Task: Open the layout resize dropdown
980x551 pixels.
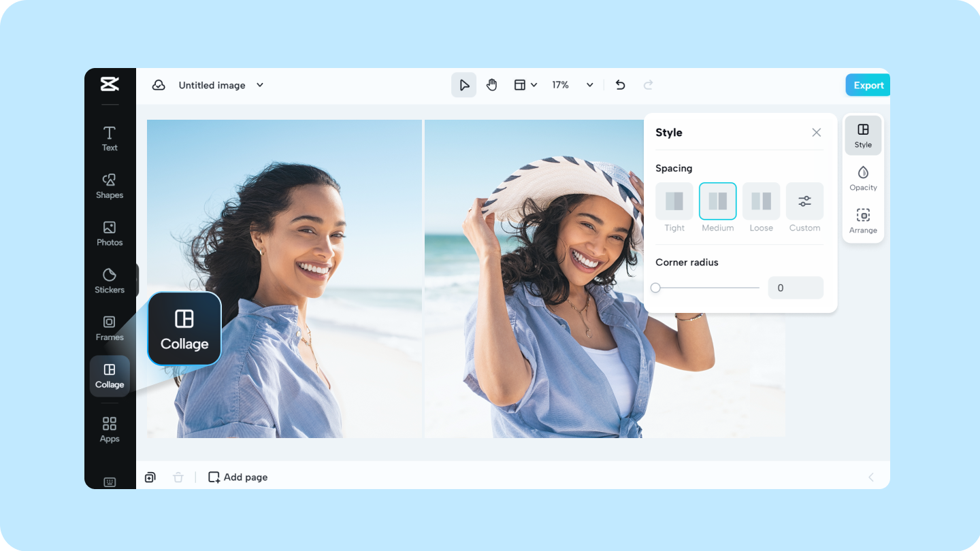Action: 525,85
